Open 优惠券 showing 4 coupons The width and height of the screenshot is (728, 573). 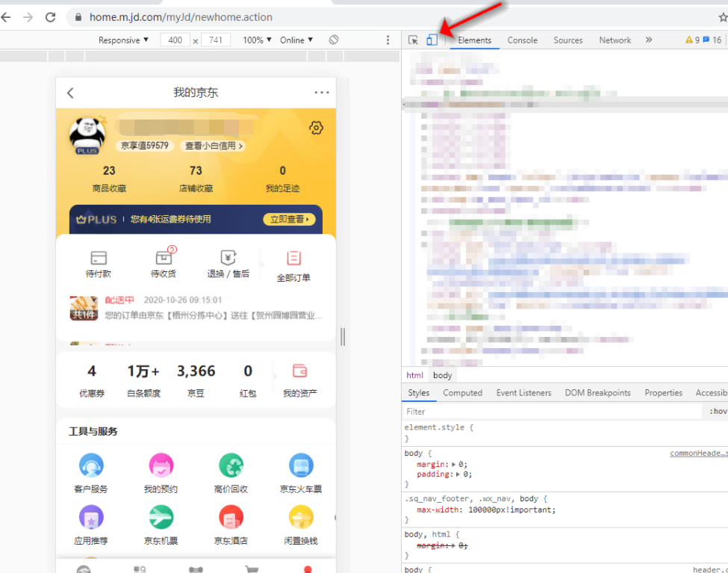coord(91,380)
